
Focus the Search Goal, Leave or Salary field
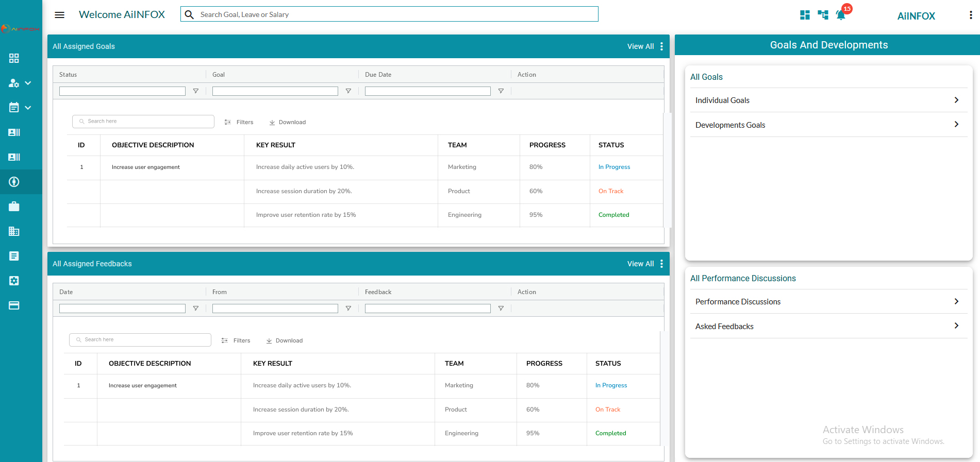(389, 14)
